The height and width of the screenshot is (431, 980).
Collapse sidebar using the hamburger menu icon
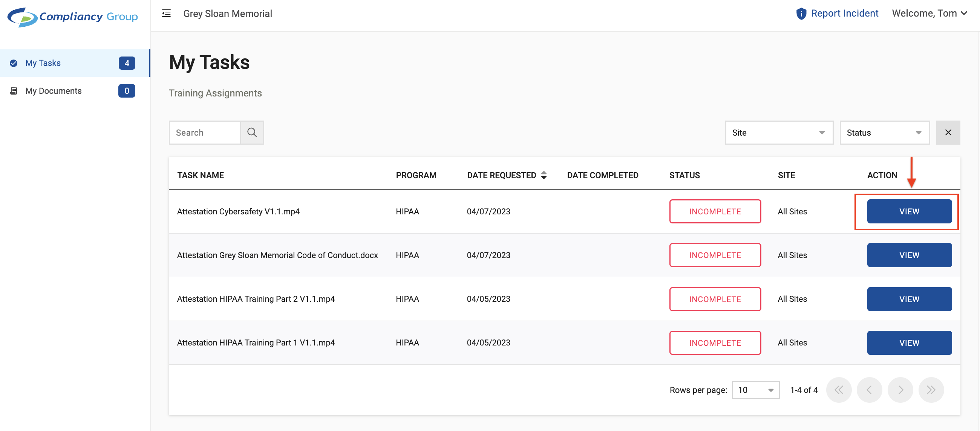(x=166, y=14)
